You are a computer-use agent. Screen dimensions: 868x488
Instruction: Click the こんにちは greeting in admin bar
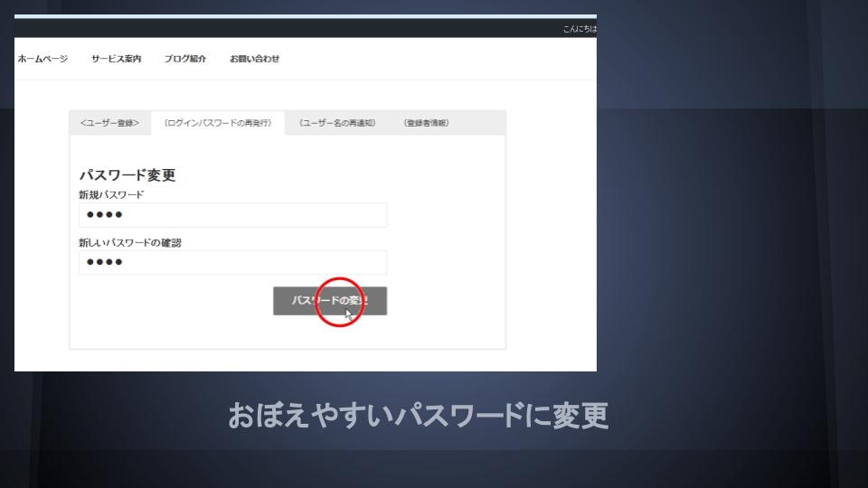[x=579, y=29]
